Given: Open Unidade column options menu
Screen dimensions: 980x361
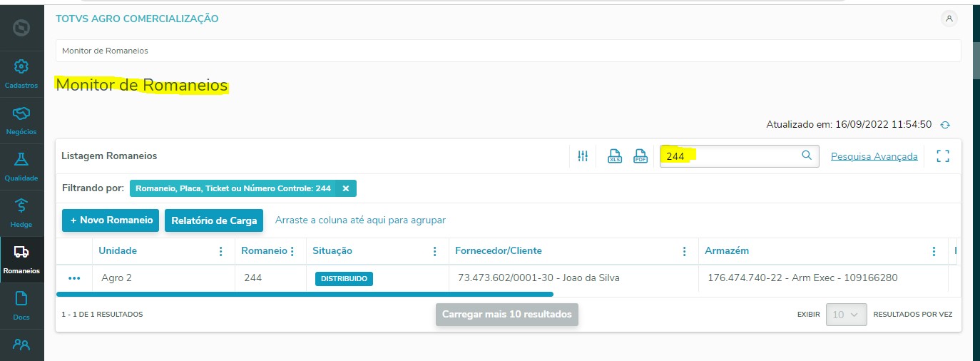Looking at the screenshot, I should (221, 251).
